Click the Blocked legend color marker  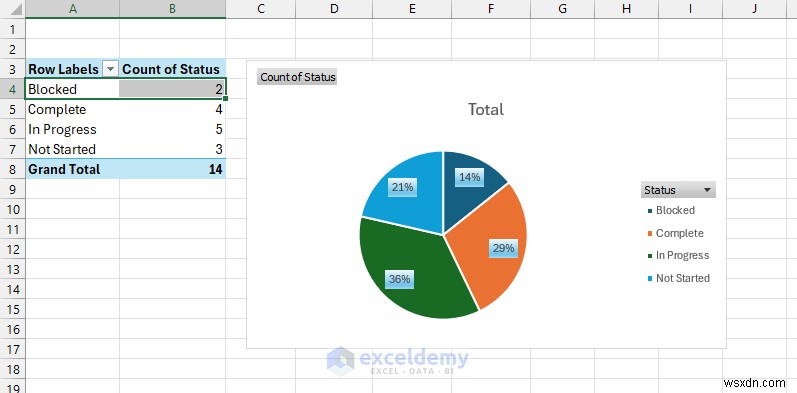[650, 210]
